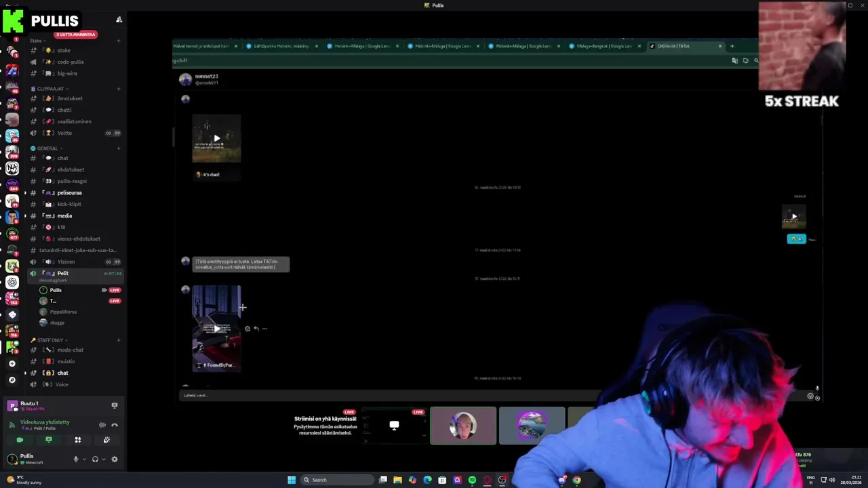Image resolution: width=868 pixels, height=488 pixels.
Task: Collapse the CLIPPAAJAT category
Action: pyautogui.click(x=49, y=89)
